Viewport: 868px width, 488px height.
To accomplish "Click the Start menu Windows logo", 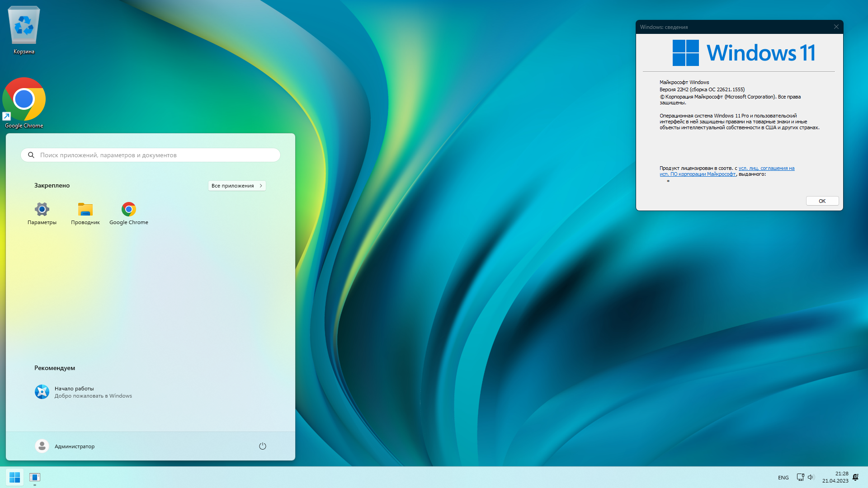I will 14,477.
